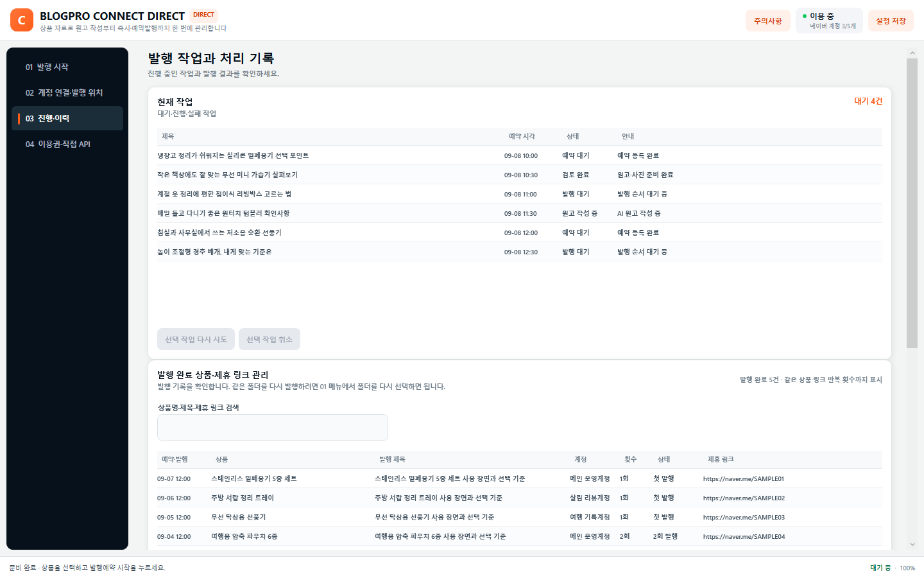Open link https://naver.me/SAMPLE03

coord(744,517)
